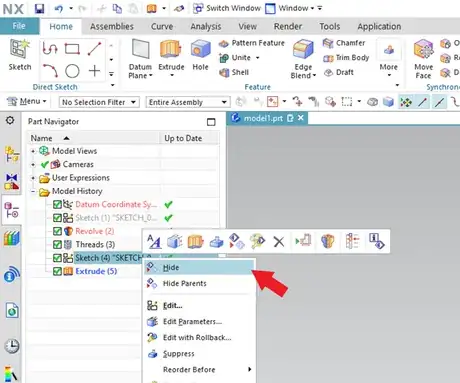Select the Line sketch tool

[94, 49]
